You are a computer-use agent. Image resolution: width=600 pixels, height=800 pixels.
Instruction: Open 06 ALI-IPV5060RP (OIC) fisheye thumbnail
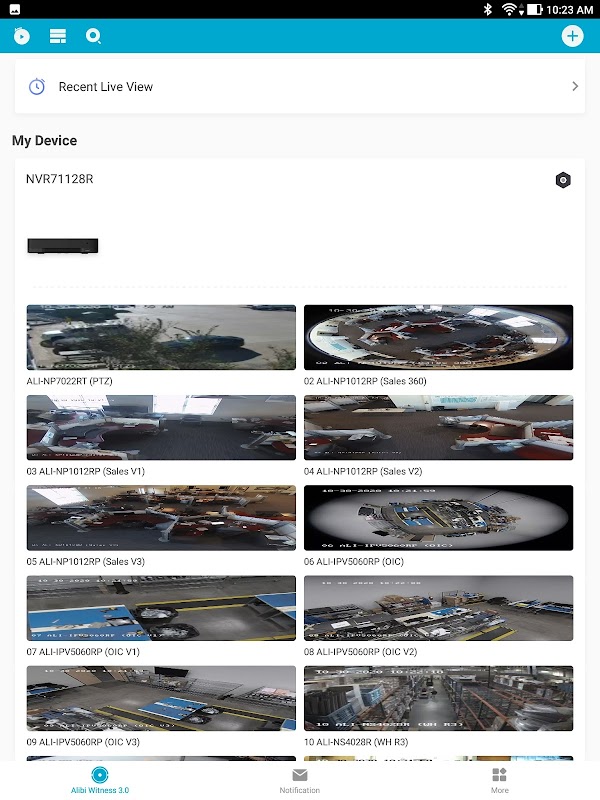[438, 518]
